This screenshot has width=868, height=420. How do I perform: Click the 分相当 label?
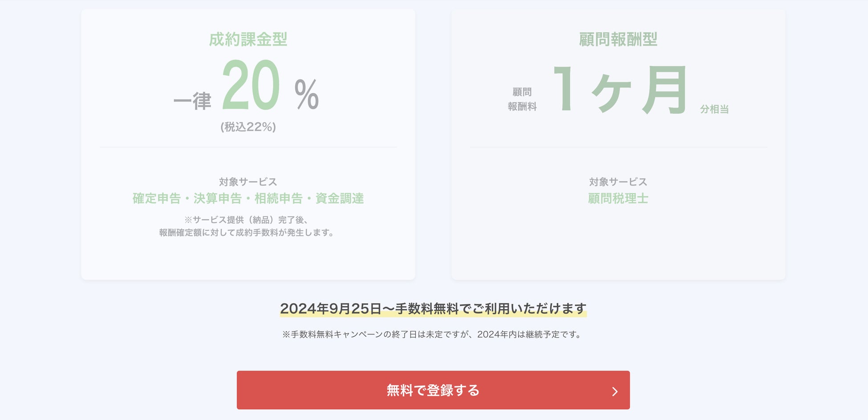714,109
